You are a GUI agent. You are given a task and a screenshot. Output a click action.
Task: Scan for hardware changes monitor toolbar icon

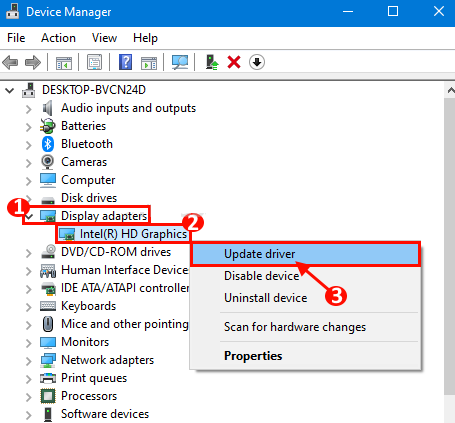pyautogui.click(x=180, y=62)
